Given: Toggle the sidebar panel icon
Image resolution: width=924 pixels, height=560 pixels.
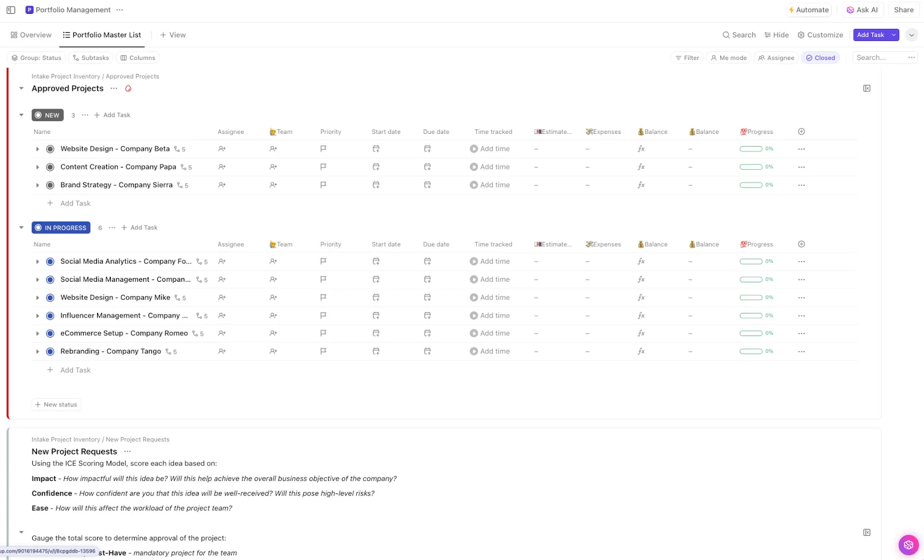Looking at the screenshot, I should (x=11, y=10).
